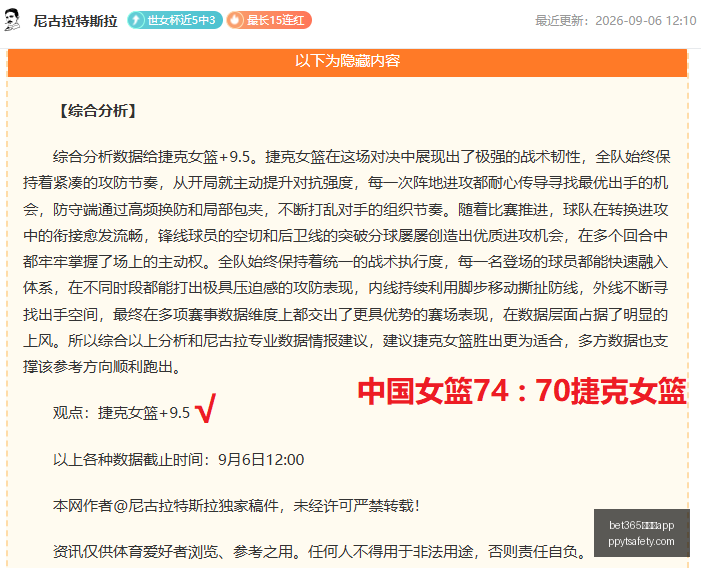Click the 【综合分析】 heading
The image size is (701, 568).
coord(97,111)
